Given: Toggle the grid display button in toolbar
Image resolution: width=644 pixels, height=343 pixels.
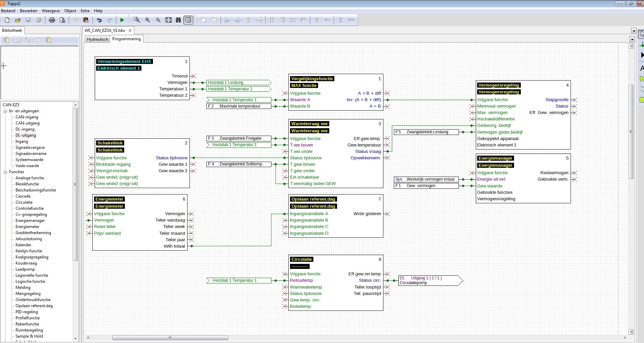Looking at the screenshot, I should pyautogui.click(x=188, y=20).
